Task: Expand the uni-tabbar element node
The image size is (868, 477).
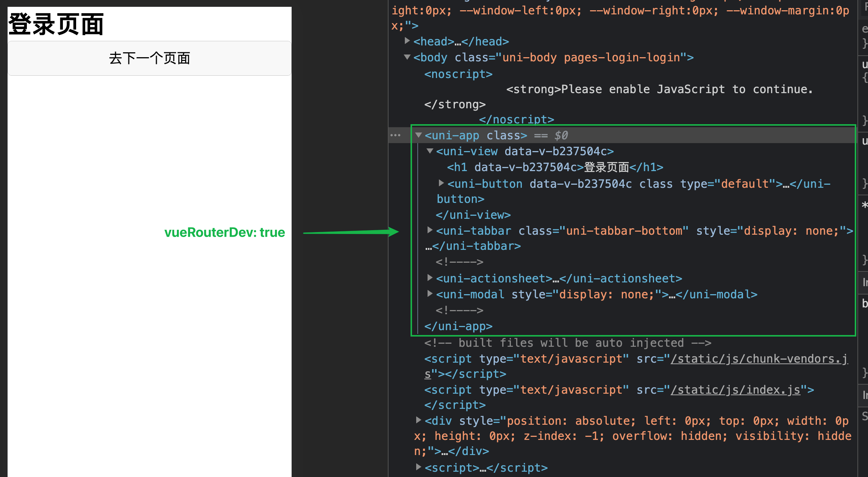Action: coord(430,230)
